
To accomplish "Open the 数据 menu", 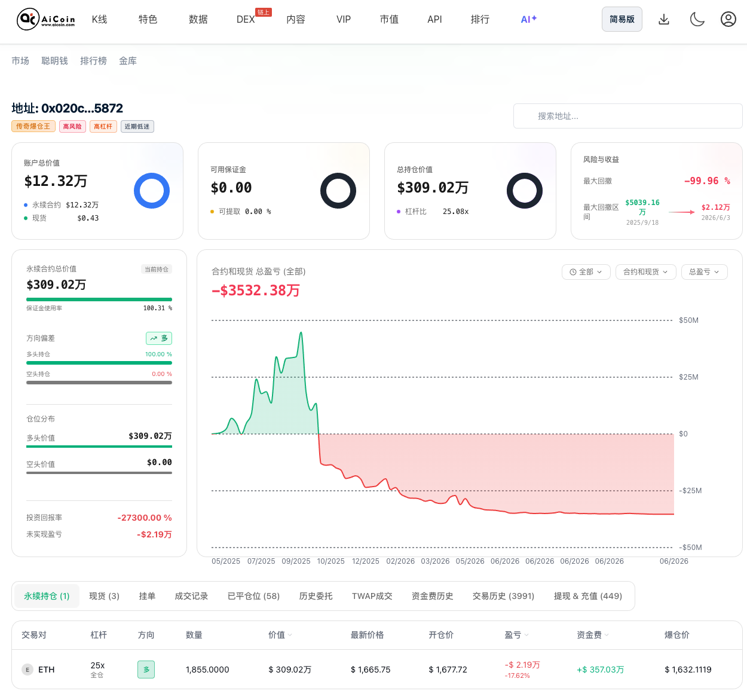I will coord(198,20).
